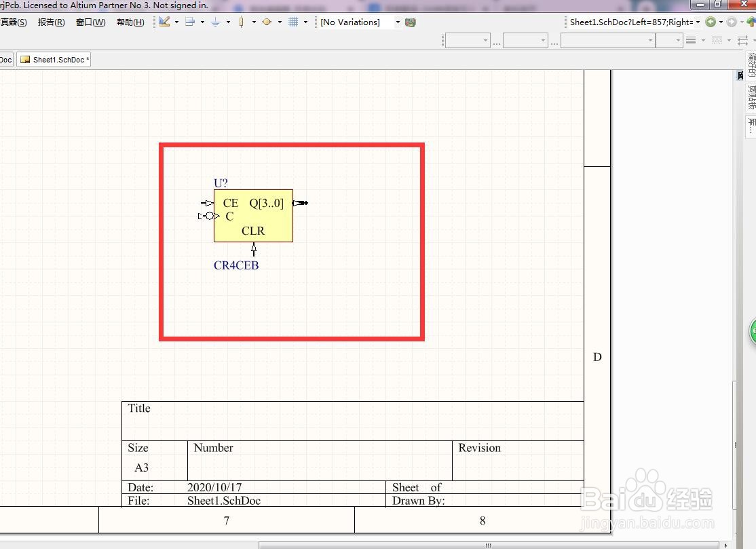Click the CLR pin below the component
The height and width of the screenshot is (549, 756).
[x=254, y=249]
